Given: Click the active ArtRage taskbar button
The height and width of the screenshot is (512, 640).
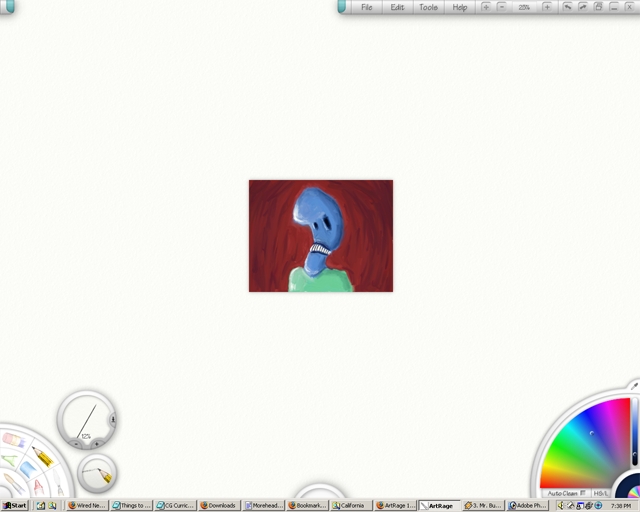Looking at the screenshot, I should (440, 505).
